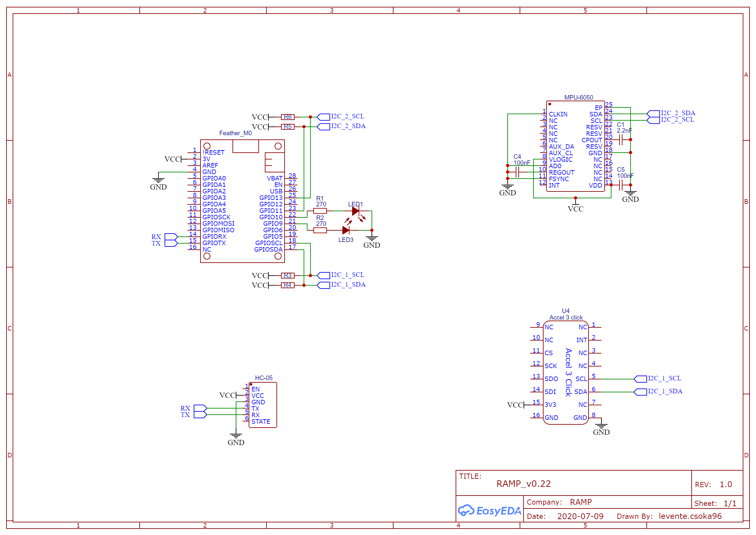
Task: Click the Sheet 1/1 value
Action: pyautogui.click(x=730, y=503)
